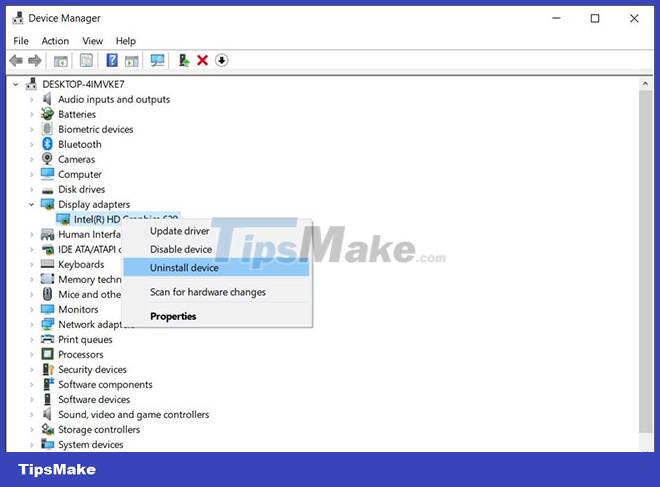Open the View menu
The image size is (660, 487).
(93, 41)
